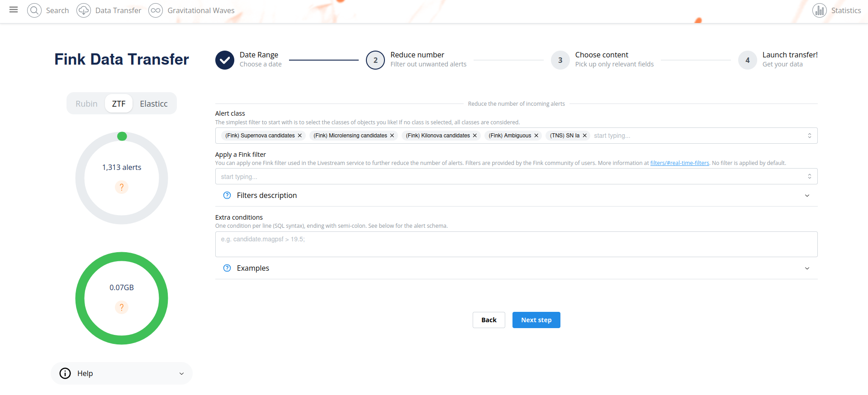Image resolution: width=868 pixels, height=395 pixels.
Task: Expand the Help panel
Action: (122, 373)
